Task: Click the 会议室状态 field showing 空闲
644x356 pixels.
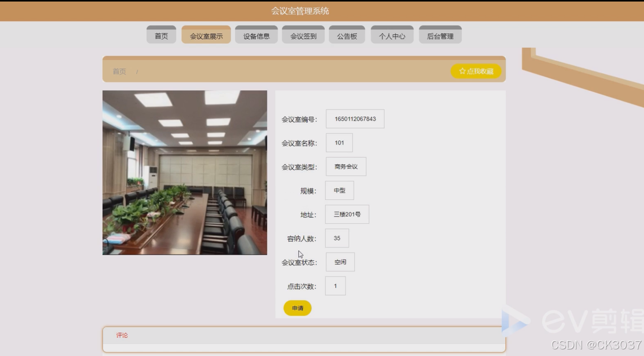Action: coord(340,262)
